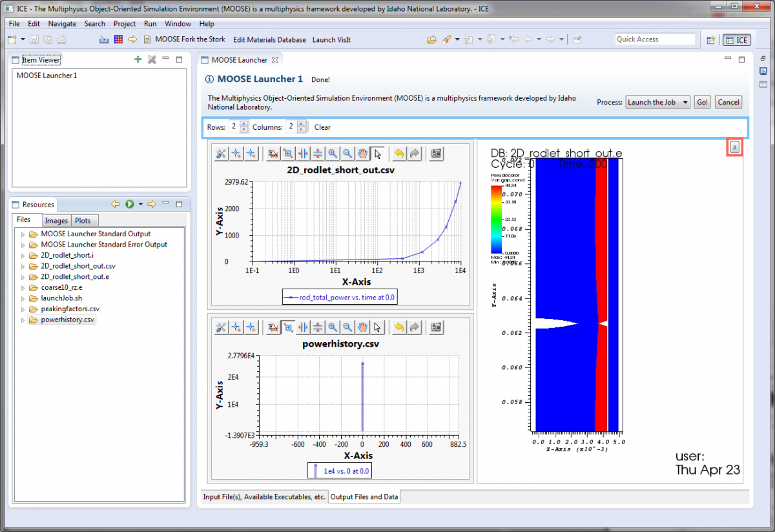The height and width of the screenshot is (532, 775).
Task: Click Launch VisIt in the toolbar
Action: pyautogui.click(x=331, y=39)
